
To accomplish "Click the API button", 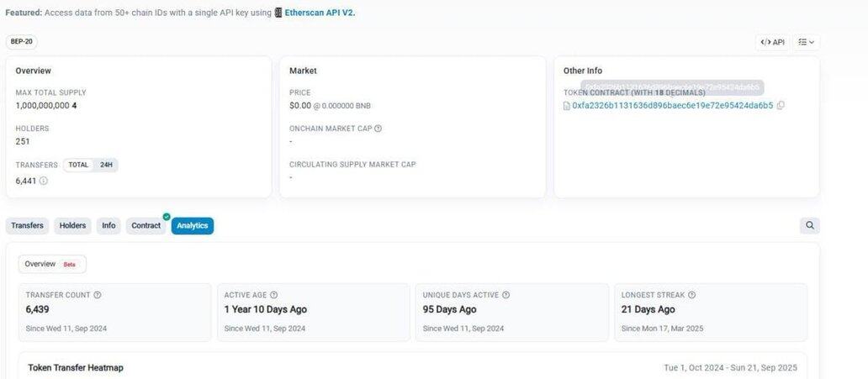I will pos(772,42).
